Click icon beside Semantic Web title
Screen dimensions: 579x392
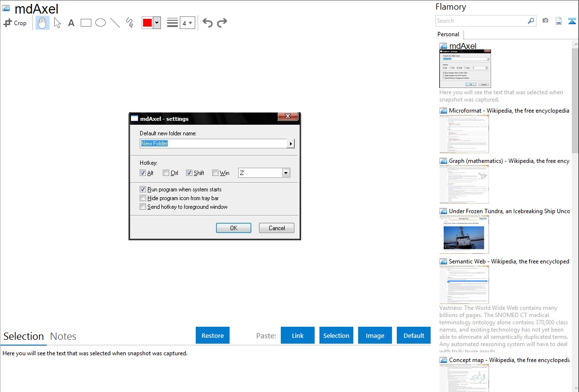click(x=443, y=261)
